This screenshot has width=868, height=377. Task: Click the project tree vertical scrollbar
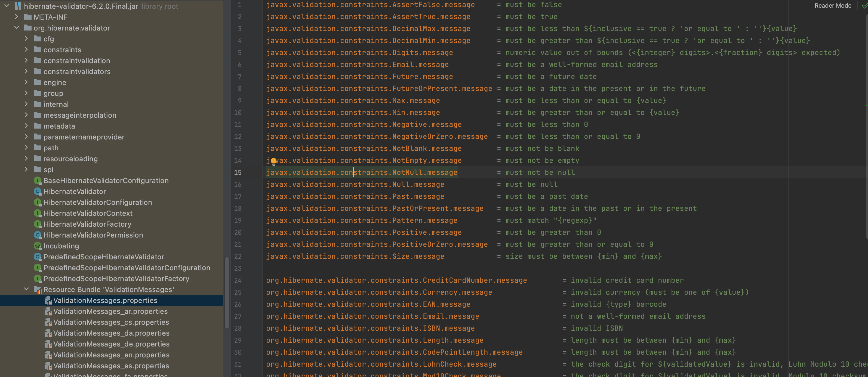coord(227,293)
